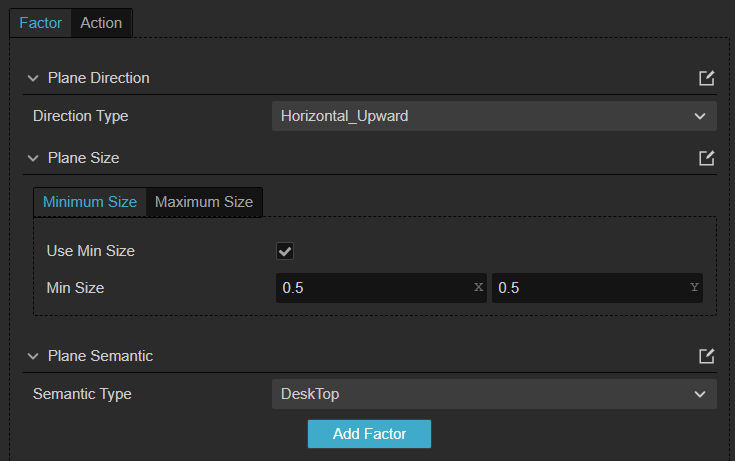Switch to the Action tab

(101, 23)
